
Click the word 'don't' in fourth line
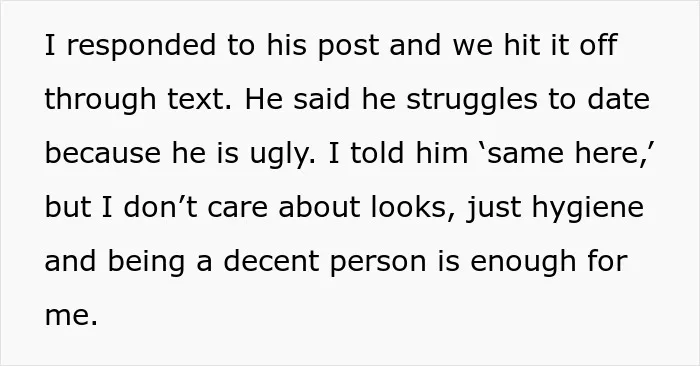coord(160,207)
